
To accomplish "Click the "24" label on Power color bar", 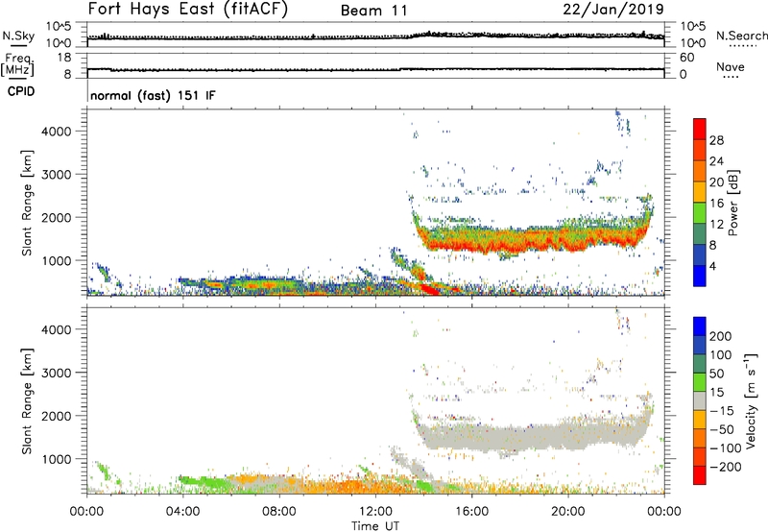I will (716, 161).
